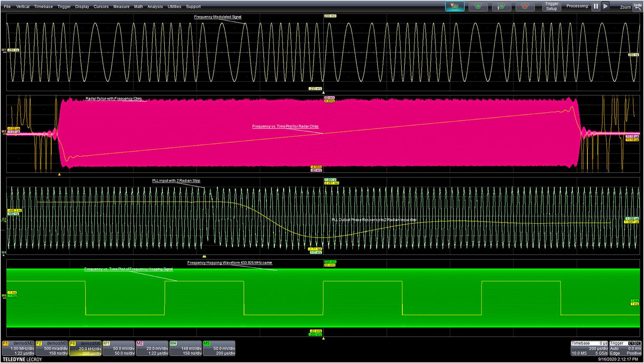Open the Analysis menu
The width and height of the screenshot is (644, 363).
(155, 6)
